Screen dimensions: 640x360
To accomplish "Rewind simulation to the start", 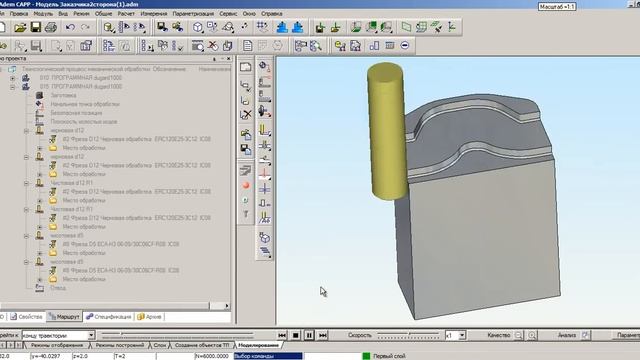I will pos(282,336).
